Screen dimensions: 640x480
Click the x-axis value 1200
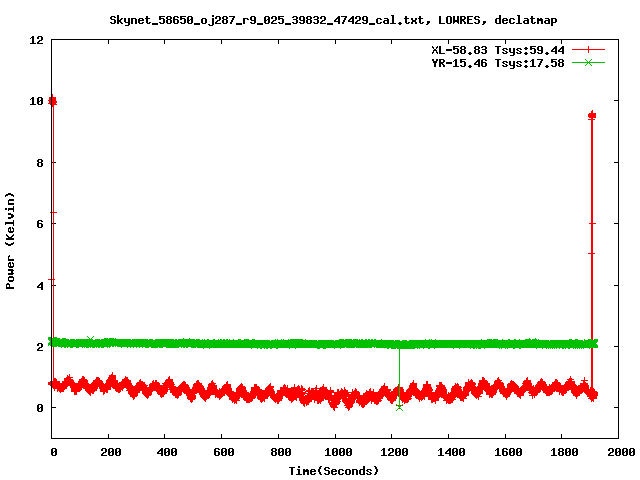[394, 452]
